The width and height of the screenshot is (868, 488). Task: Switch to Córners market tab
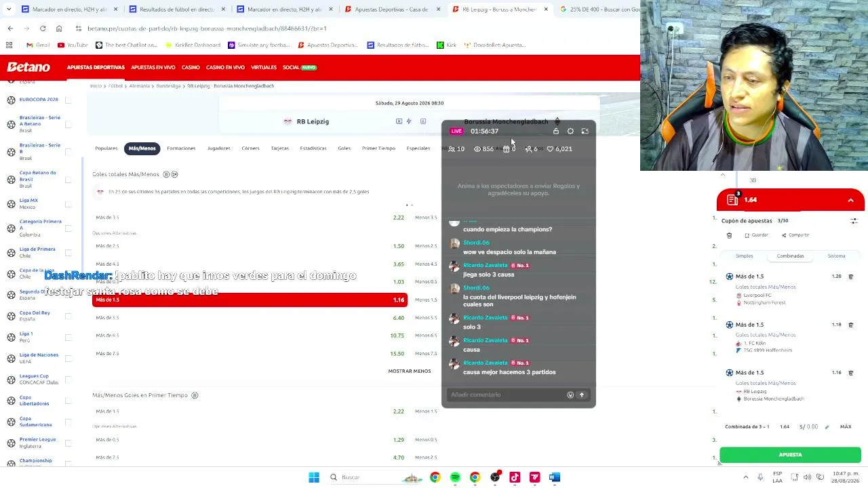click(250, 148)
